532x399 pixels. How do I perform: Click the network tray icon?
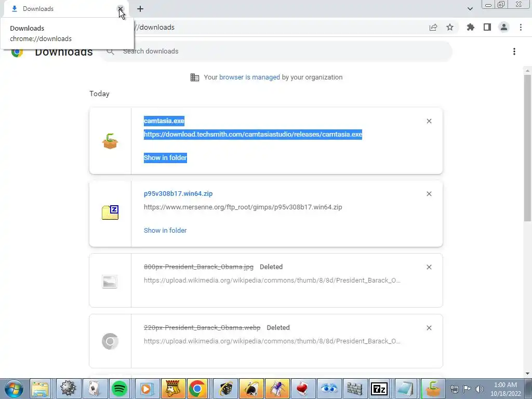click(x=454, y=389)
